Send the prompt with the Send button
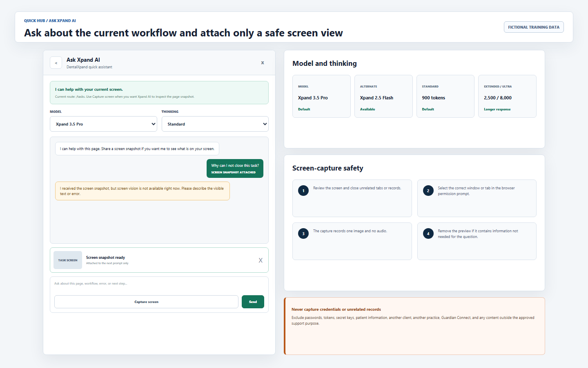Image resolution: width=588 pixels, height=368 pixels. click(253, 302)
